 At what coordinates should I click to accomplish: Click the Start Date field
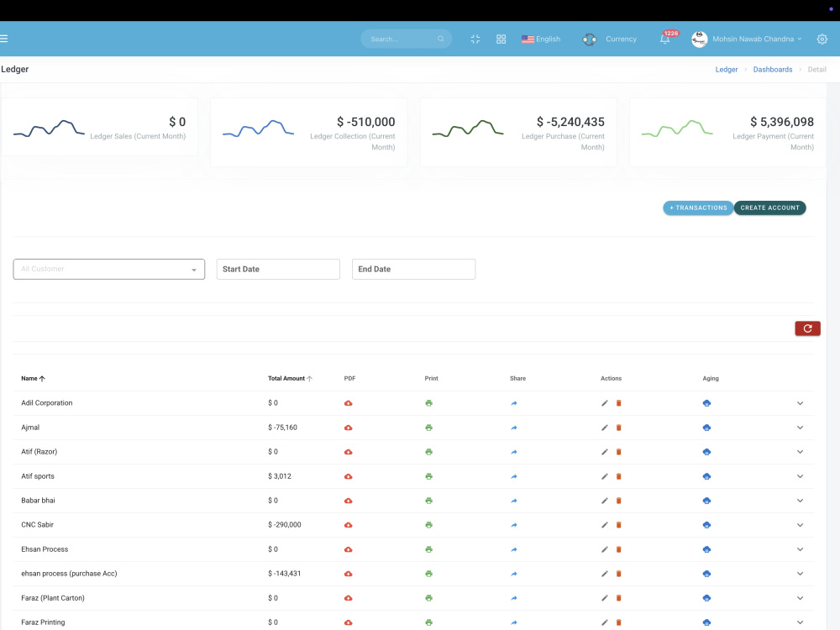click(278, 269)
